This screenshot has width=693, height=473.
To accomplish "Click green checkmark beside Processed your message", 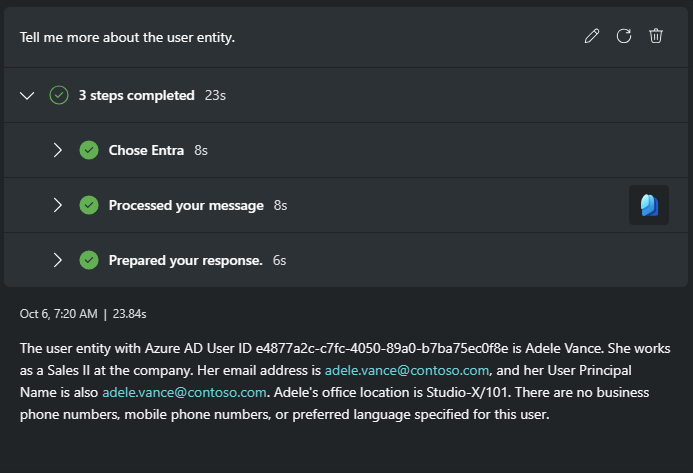I will 89,205.
